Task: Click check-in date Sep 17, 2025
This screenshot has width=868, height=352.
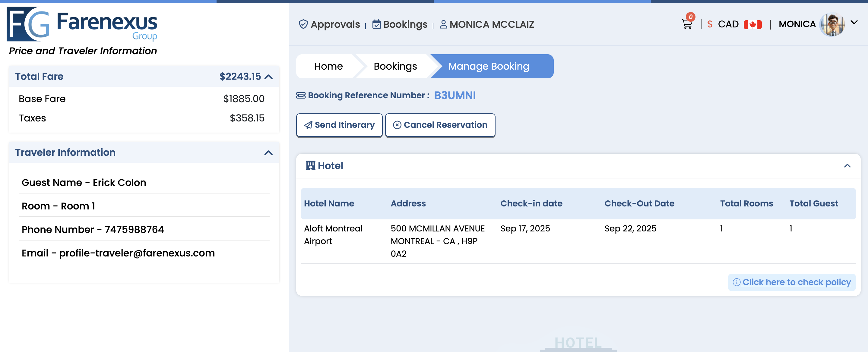Action: click(525, 228)
